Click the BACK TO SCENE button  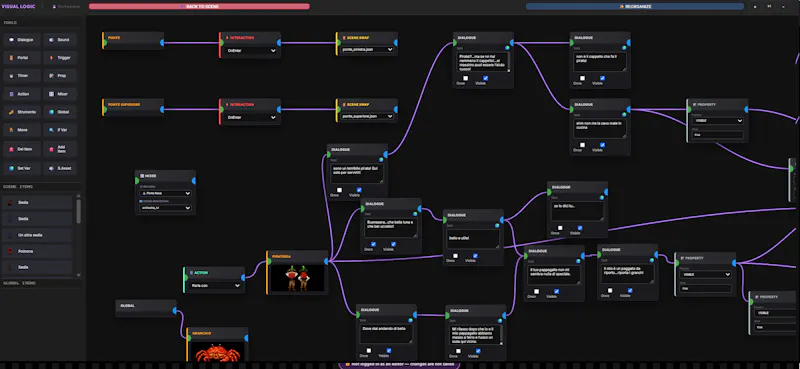[199, 7]
